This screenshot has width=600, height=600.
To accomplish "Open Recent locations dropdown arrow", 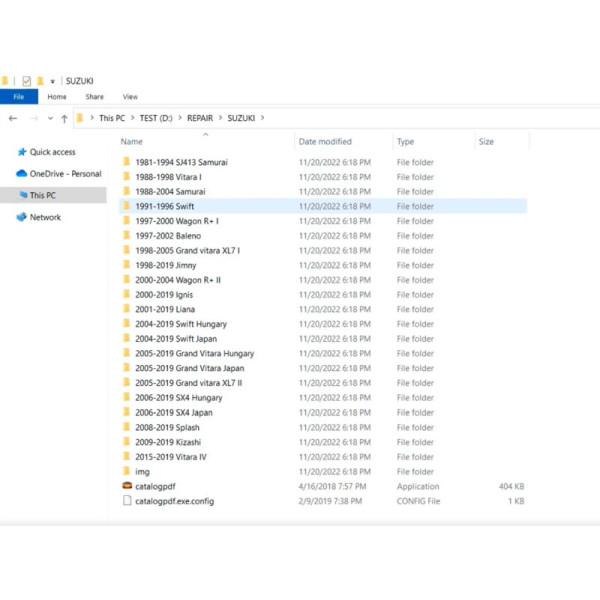I will tap(50, 118).
